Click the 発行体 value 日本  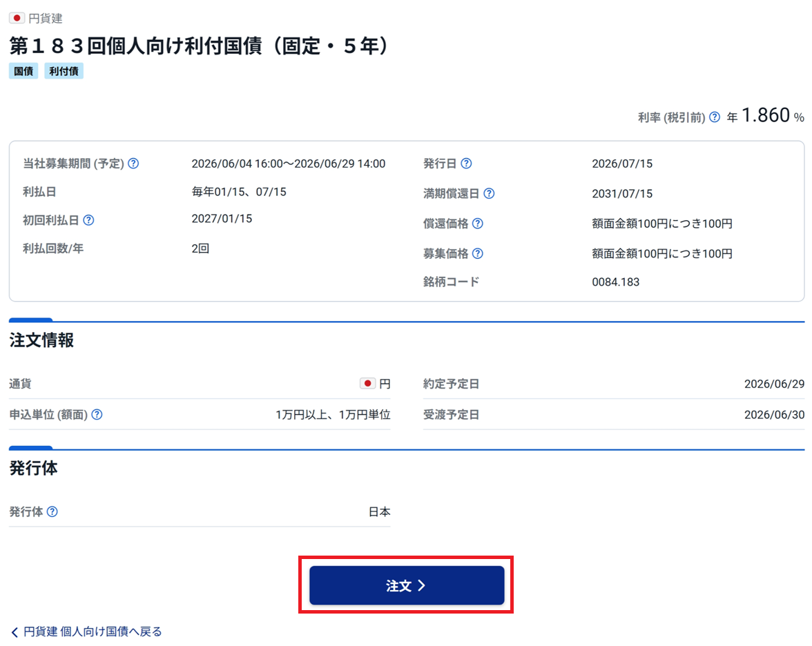[380, 512]
